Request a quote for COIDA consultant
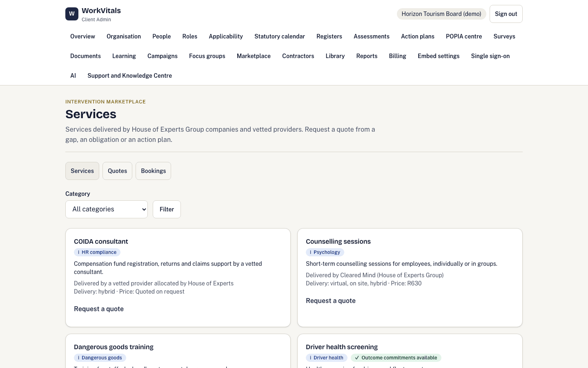This screenshot has width=588, height=368. pyautogui.click(x=99, y=309)
